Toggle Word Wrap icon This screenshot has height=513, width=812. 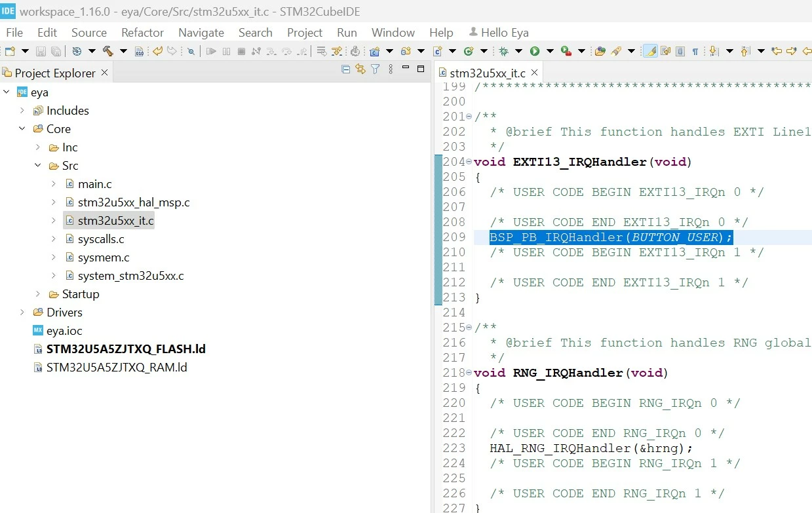[665, 51]
